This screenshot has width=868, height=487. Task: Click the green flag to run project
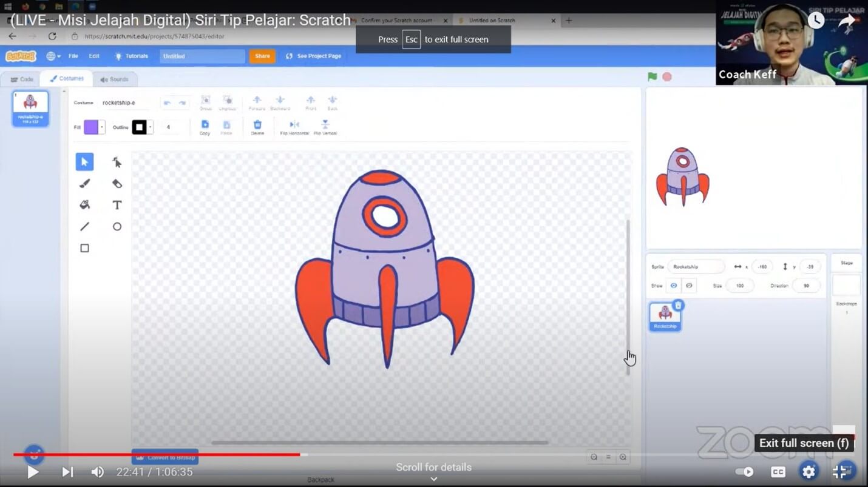[652, 77]
